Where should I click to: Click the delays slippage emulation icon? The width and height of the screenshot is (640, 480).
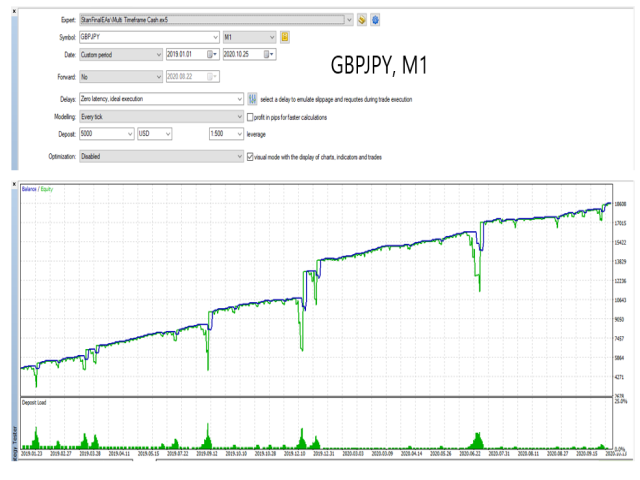[253, 99]
